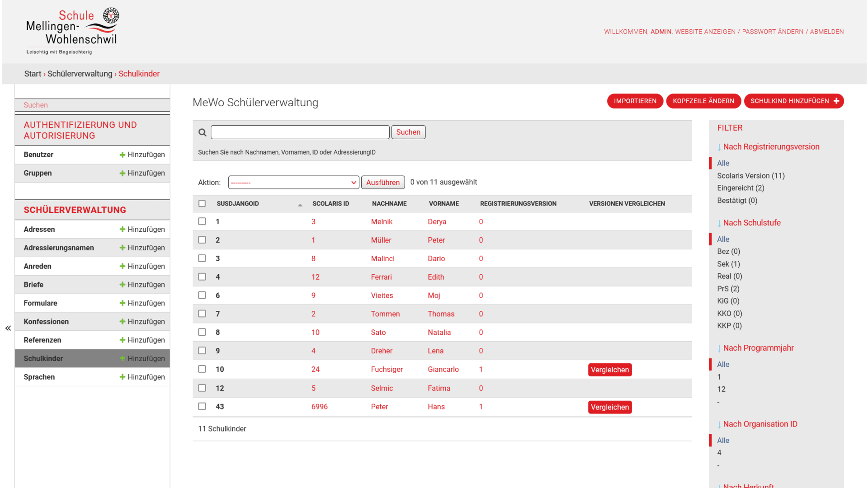Click plus icon for Briefe
The image size is (868, 488).
click(122, 285)
